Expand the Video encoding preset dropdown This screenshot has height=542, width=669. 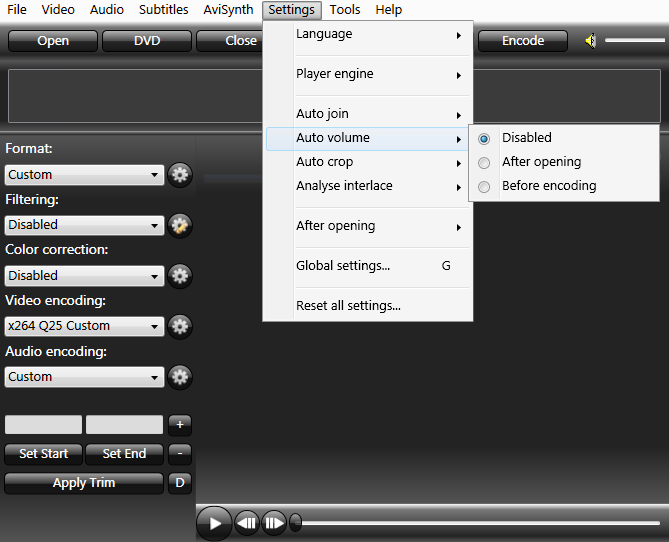coord(84,326)
